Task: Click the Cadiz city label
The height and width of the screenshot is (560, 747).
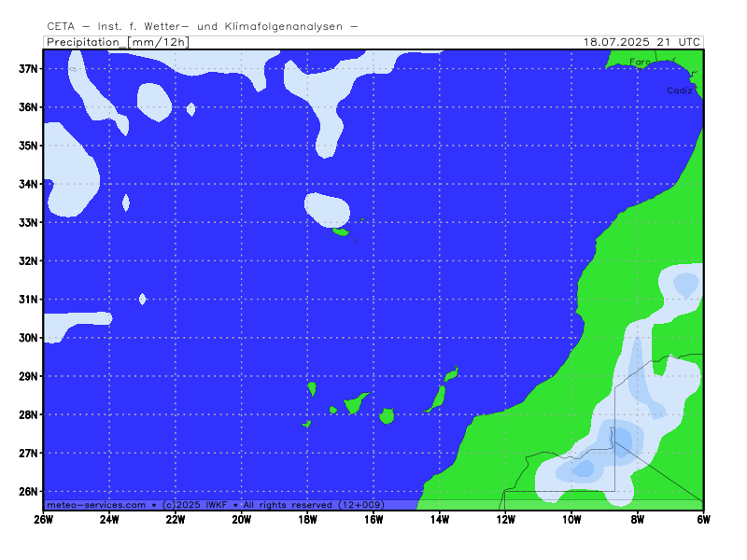Action: click(x=680, y=91)
